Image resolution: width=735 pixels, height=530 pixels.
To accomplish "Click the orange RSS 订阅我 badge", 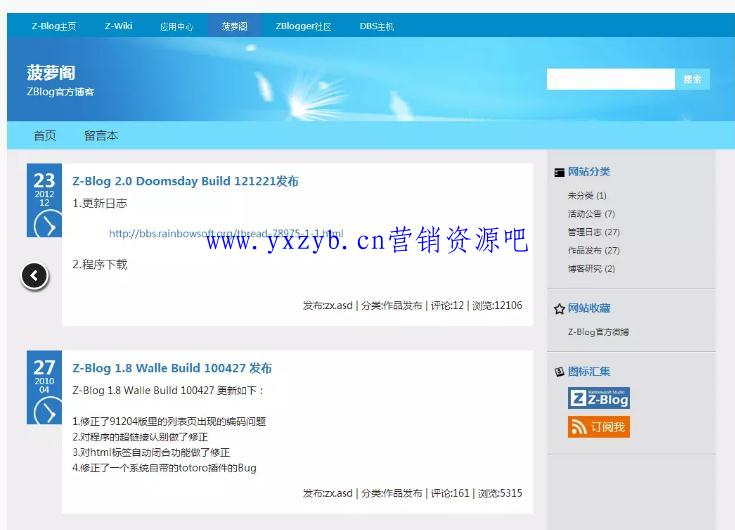I will coord(599,427).
